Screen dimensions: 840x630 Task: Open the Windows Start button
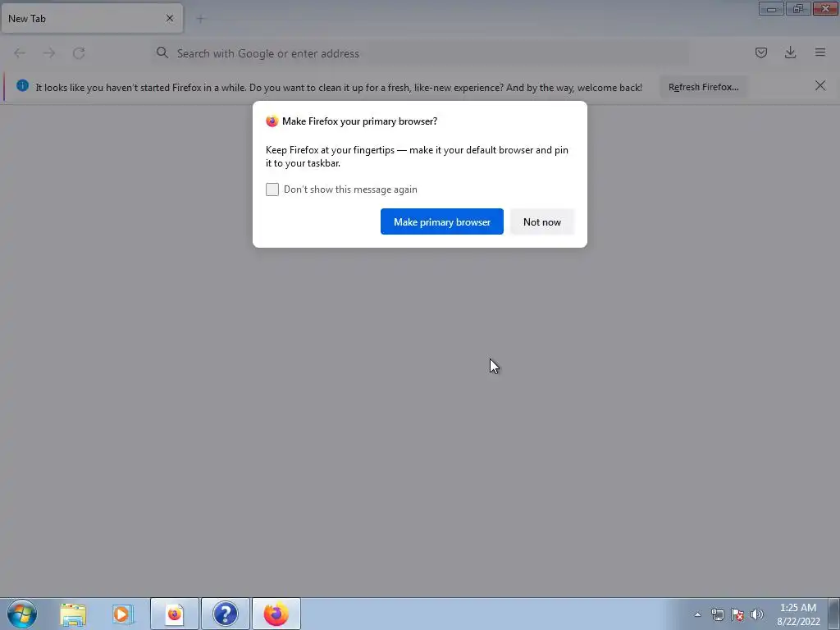pos(22,614)
